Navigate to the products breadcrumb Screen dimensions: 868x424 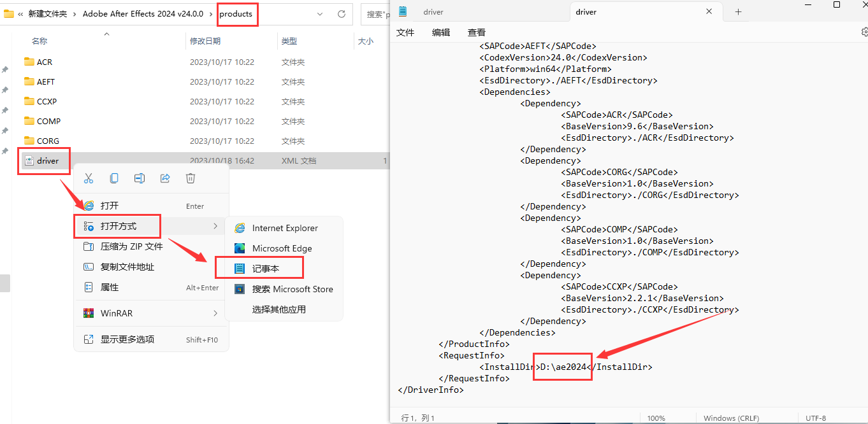(237, 13)
